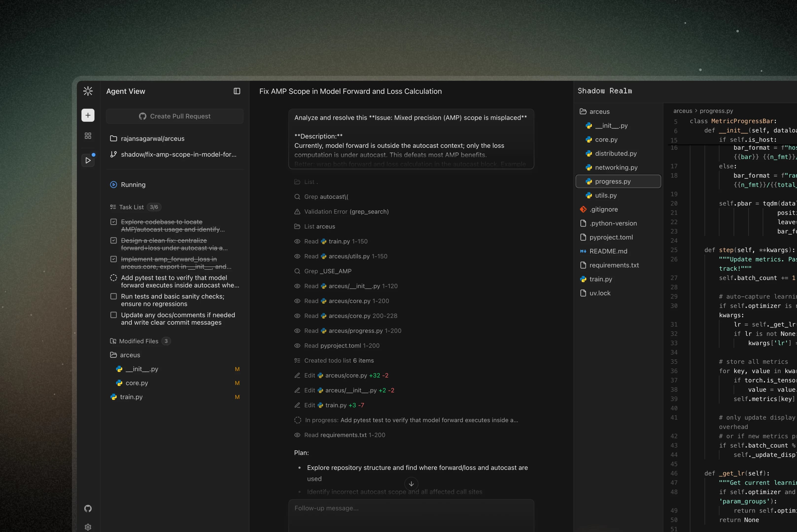
Task: Collapse the arceus folder in file explorer
Action: pyautogui.click(x=599, y=112)
